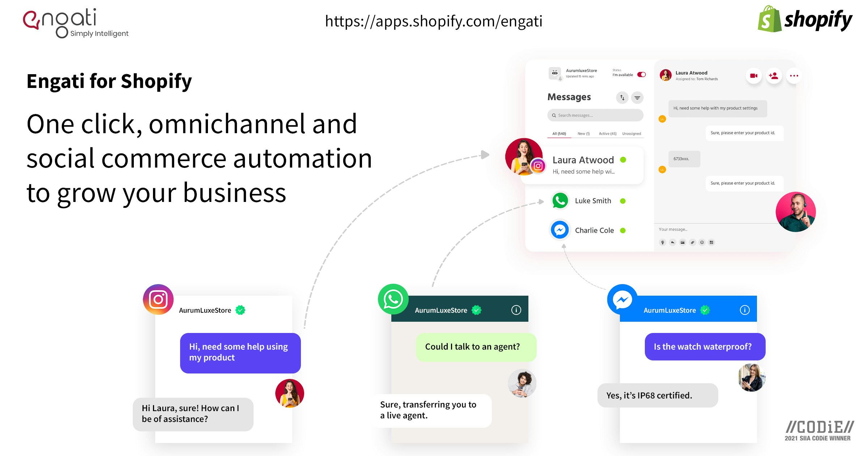Click the Shopify logo
868x456 pixels.
pyautogui.click(x=805, y=19)
